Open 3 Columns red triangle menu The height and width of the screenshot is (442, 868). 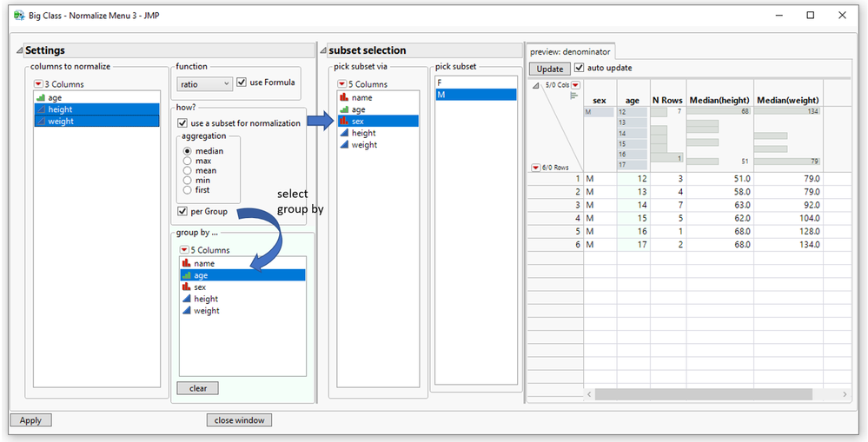(38, 84)
